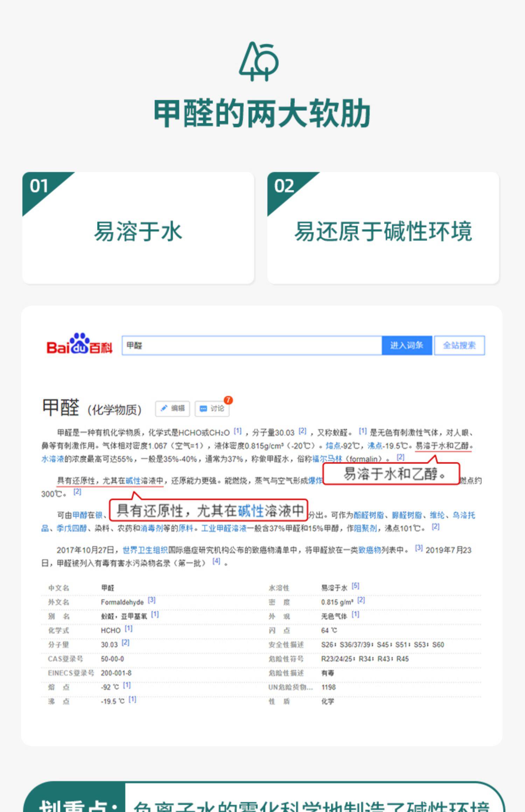Open the 易还原于碱性环境 card numbered 02
525x812 pixels.
pyautogui.click(x=383, y=228)
